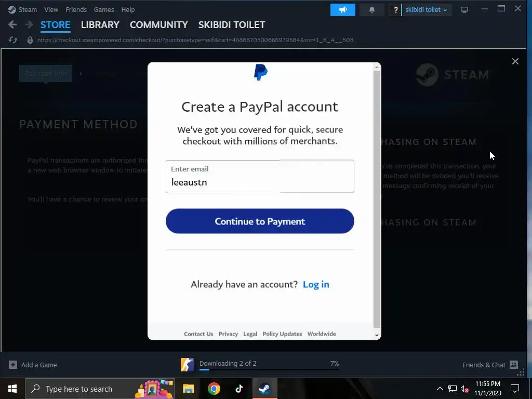
Task: Open File Explorer from the taskbar
Action: pos(188,389)
